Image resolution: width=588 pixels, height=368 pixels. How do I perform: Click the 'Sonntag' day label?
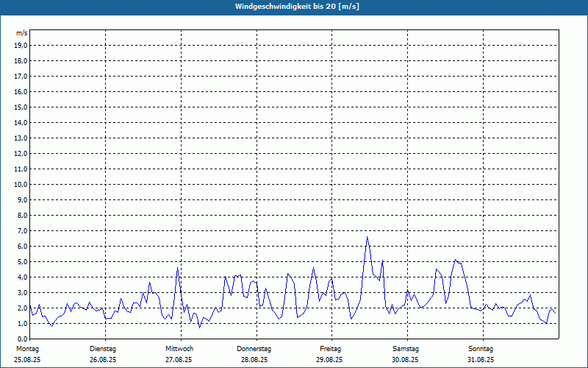pyautogui.click(x=481, y=348)
